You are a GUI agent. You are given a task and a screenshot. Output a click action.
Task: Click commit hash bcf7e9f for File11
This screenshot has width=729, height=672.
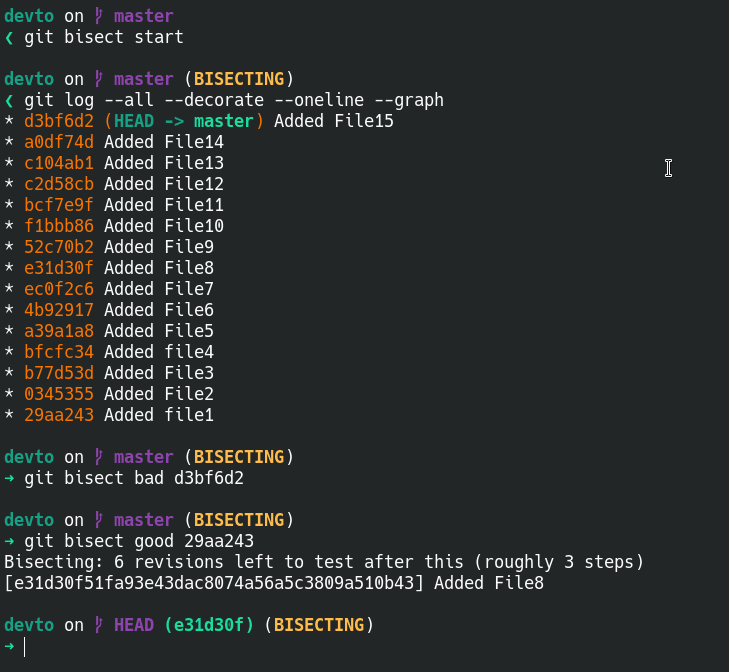coord(59,205)
